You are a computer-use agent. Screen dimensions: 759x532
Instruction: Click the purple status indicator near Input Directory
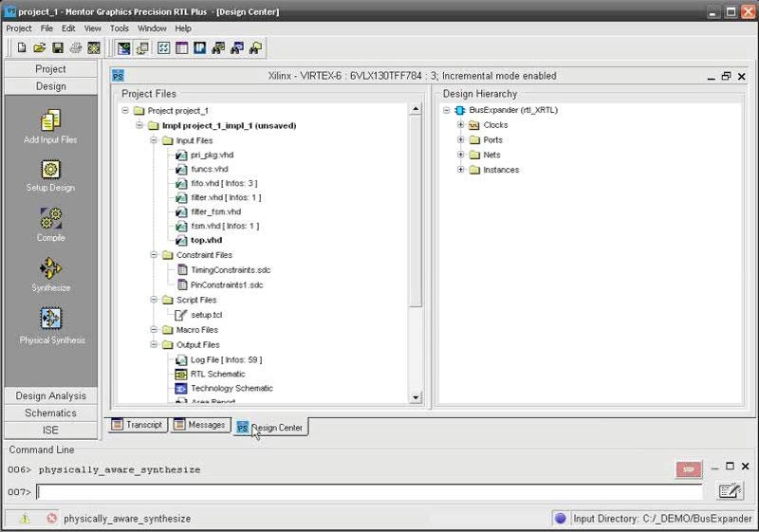tap(560, 518)
